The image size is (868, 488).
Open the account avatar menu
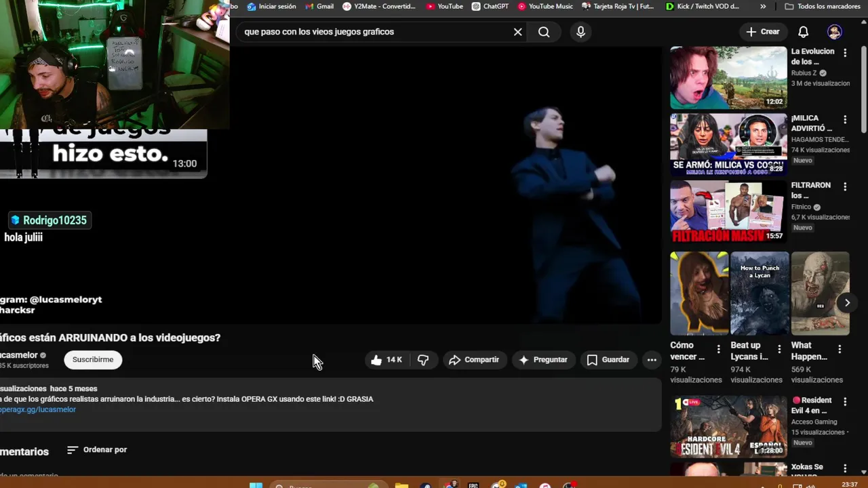coord(835,32)
